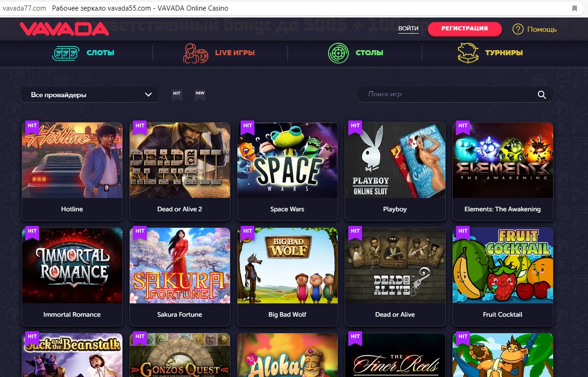588x377 pixels.
Task: Open the Space Wars game thumbnail
Action: click(x=288, y=160)
